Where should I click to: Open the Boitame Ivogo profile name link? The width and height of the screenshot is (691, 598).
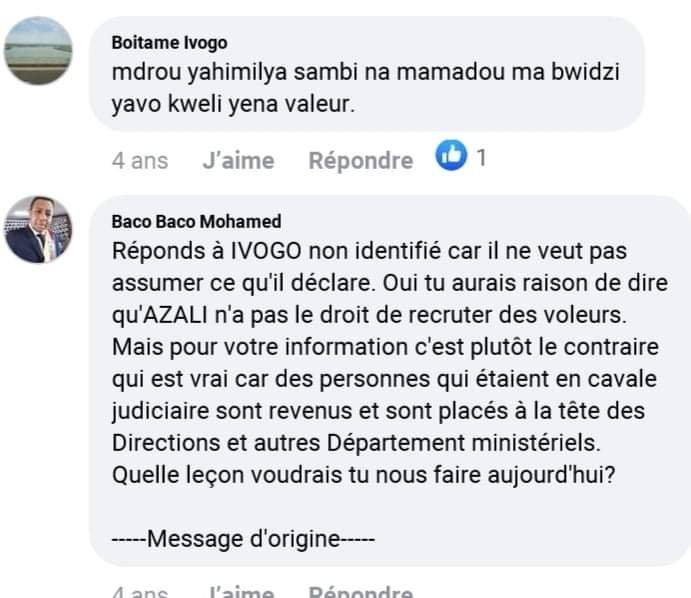(x=169, y=42)
